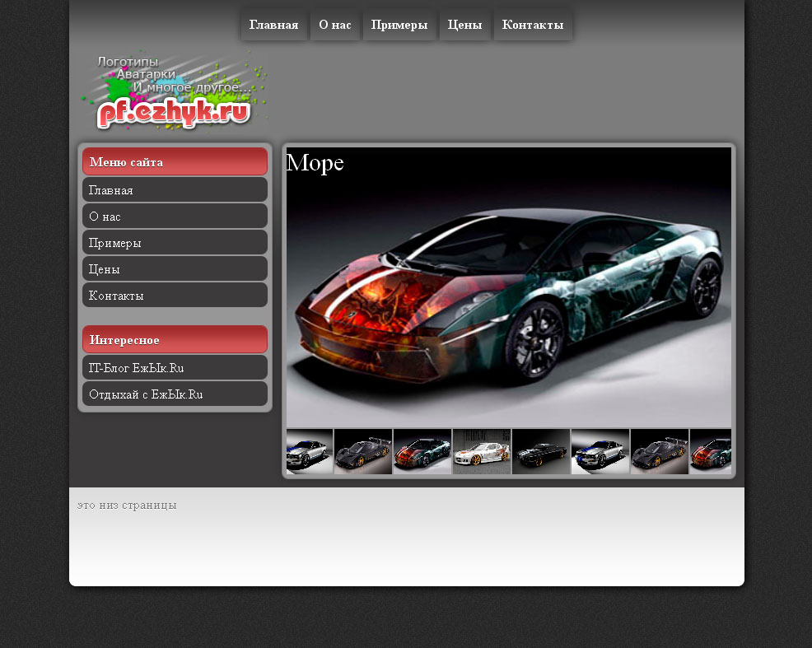
Task: Select the black muscle car thumbnail on dark background
Action: pyautogui.click(x=540, y=451)
